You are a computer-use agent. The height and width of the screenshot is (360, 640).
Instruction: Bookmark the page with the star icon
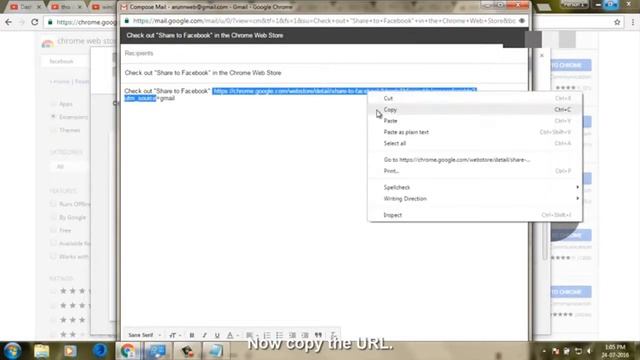pyautogui.click(x=617, y=22)
